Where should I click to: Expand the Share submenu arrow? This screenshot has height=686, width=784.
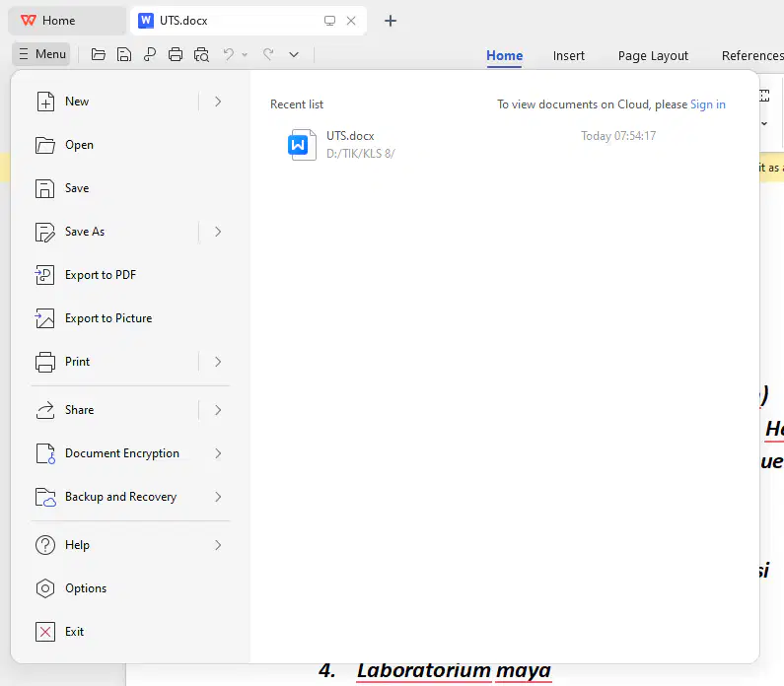pyautogui.click(x=218, y=410)
